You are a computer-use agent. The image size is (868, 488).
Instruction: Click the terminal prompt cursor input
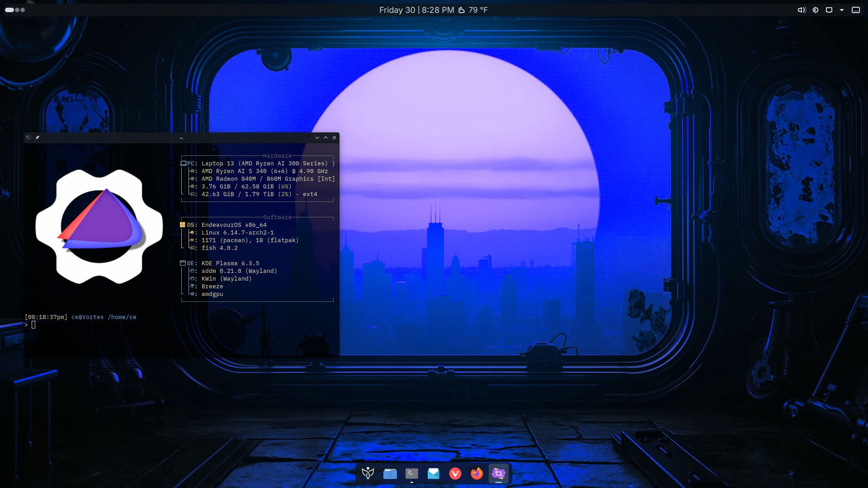[x=33, y=324]
